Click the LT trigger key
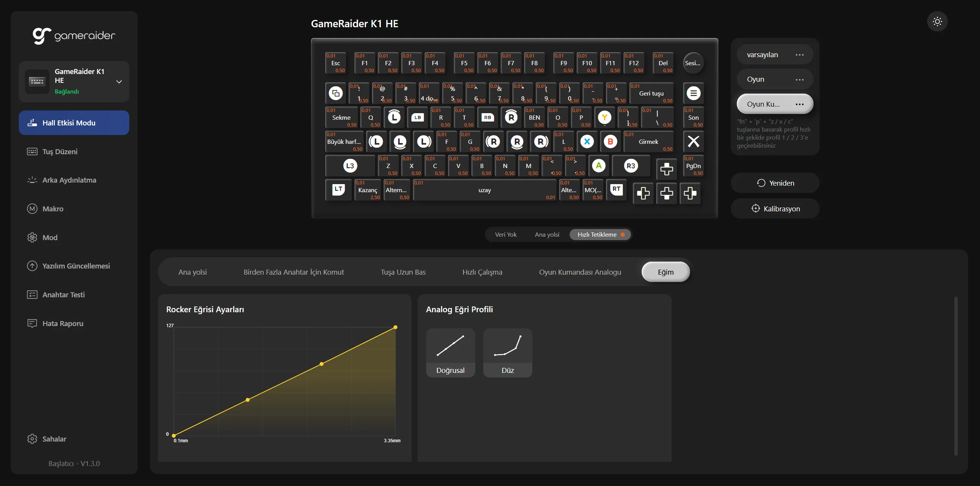Screen dimensions: 980x486 [x=338, y=189]
